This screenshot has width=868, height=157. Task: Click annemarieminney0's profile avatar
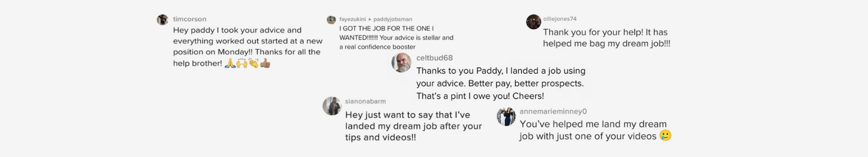point(506,116)
